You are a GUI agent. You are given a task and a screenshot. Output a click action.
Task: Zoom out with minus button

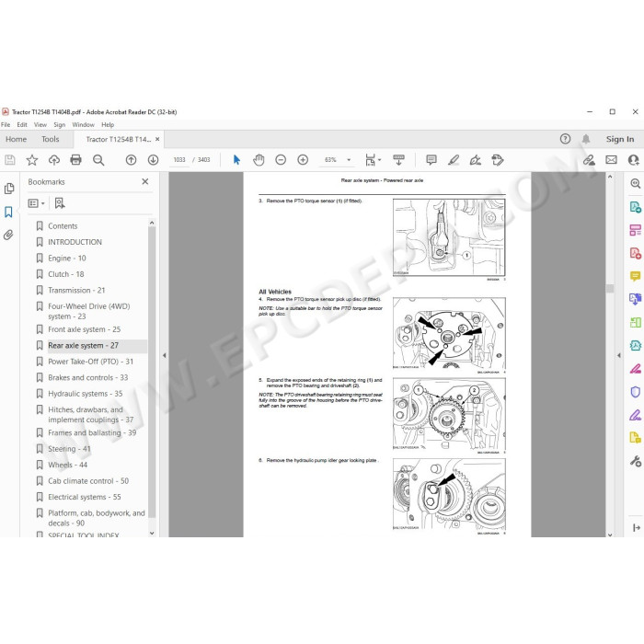click(x=281, y=160)
